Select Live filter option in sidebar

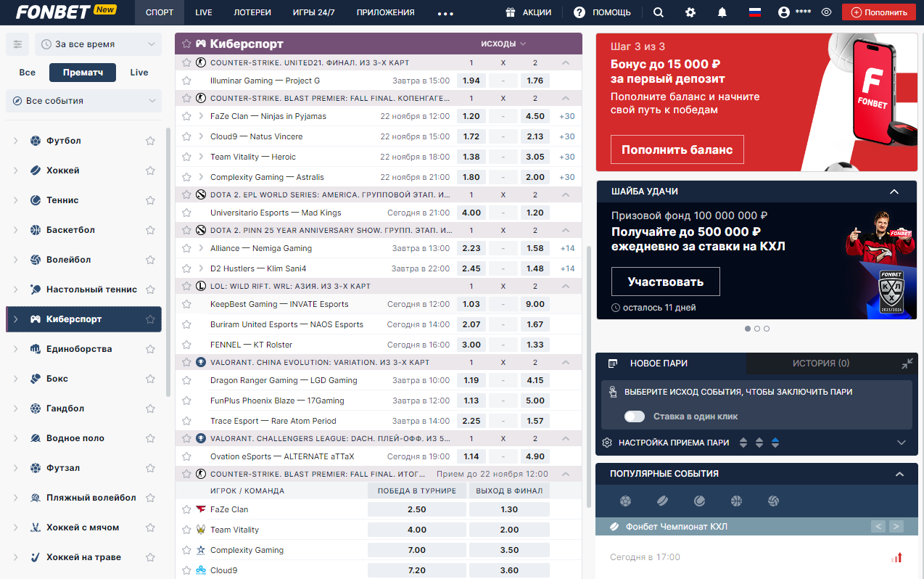click(x=139, y=73)
